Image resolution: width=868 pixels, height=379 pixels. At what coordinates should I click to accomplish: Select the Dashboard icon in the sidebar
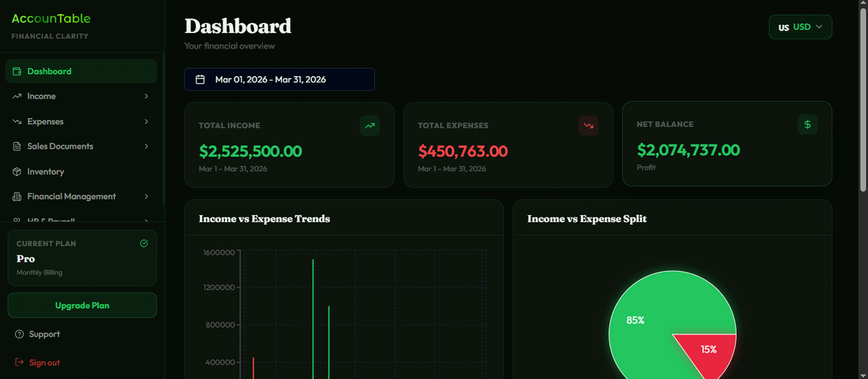(17, 71)
